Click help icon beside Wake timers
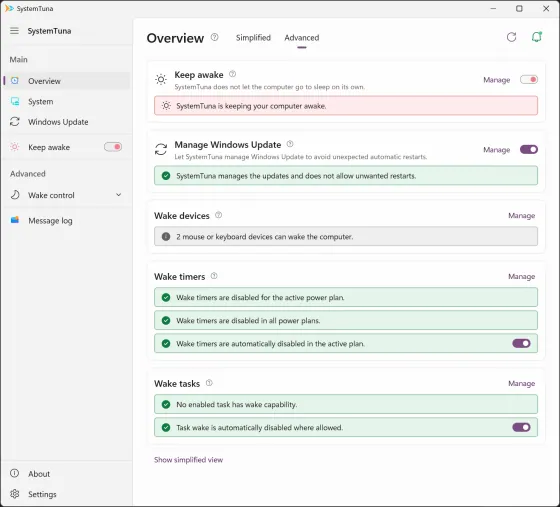Viewport: 560px width, 507px height. tap(214, 276)
